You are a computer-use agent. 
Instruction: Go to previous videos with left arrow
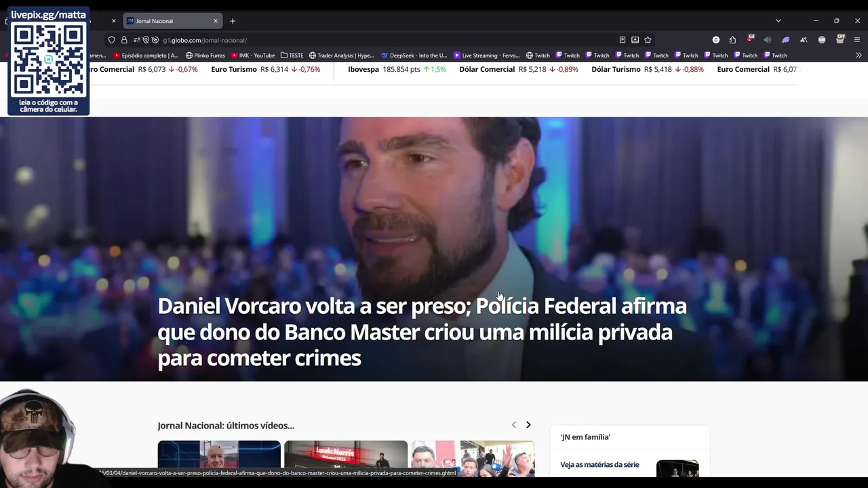513,425
